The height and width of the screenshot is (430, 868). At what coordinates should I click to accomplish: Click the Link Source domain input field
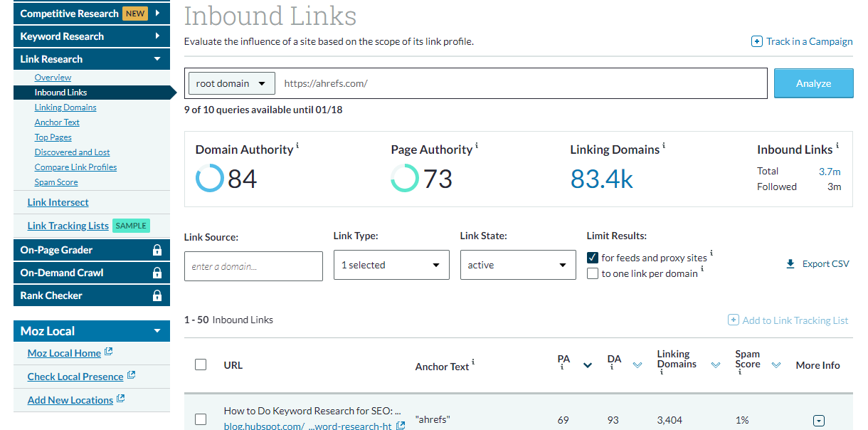click(x=253, y=266)
